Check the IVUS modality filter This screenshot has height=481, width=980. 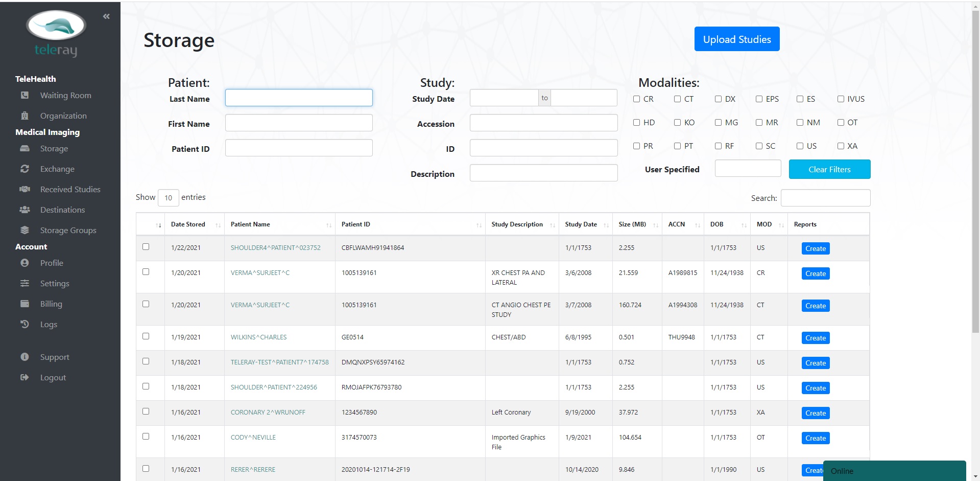point(841,99)
